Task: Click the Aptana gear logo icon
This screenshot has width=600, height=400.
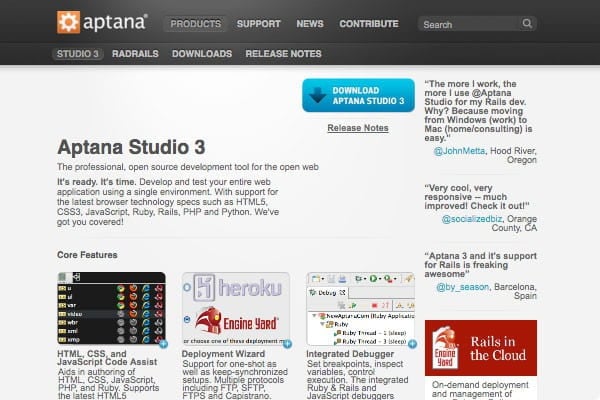Action: 68,22
